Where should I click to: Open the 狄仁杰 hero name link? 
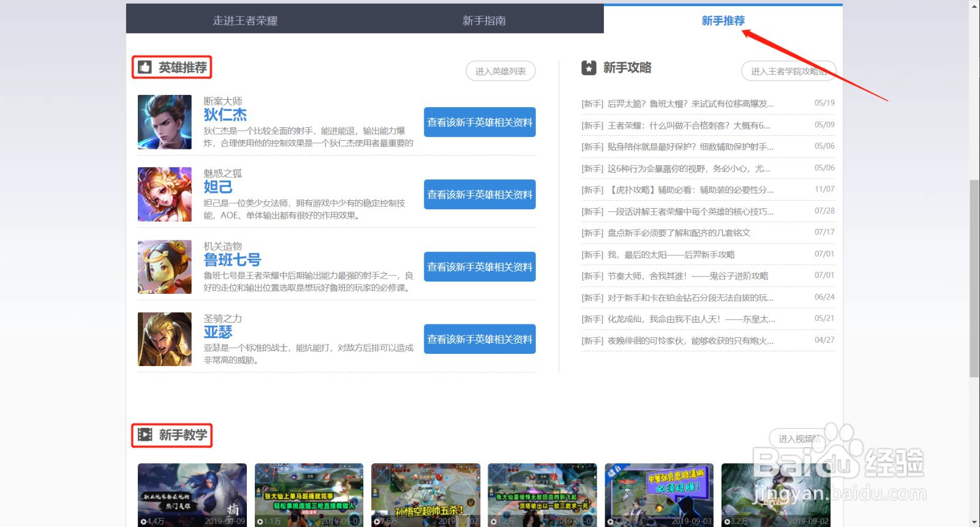(x=225, y=114)
